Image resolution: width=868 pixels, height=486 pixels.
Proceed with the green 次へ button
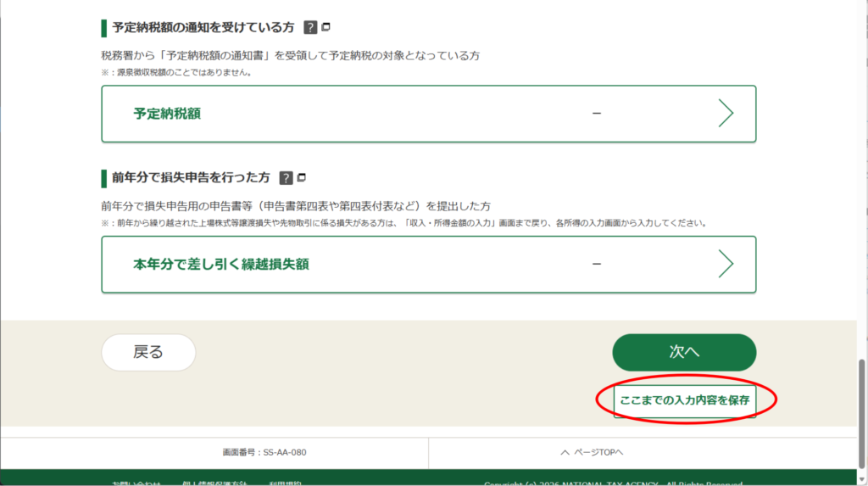684,352
